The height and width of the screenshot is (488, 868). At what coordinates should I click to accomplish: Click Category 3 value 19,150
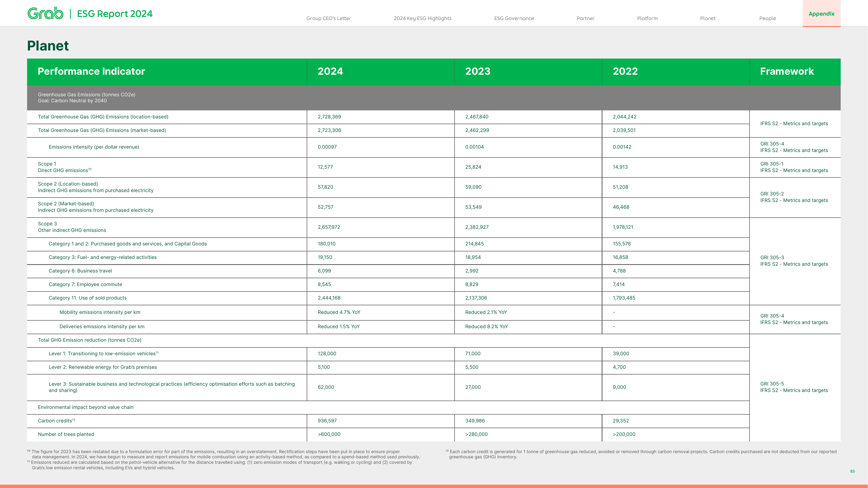coord(325,257)
